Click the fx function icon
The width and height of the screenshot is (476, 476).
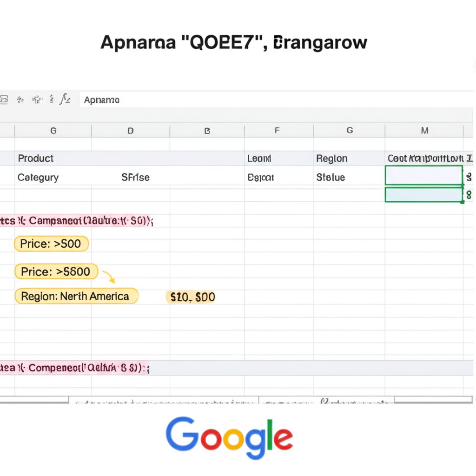[65, 99]
